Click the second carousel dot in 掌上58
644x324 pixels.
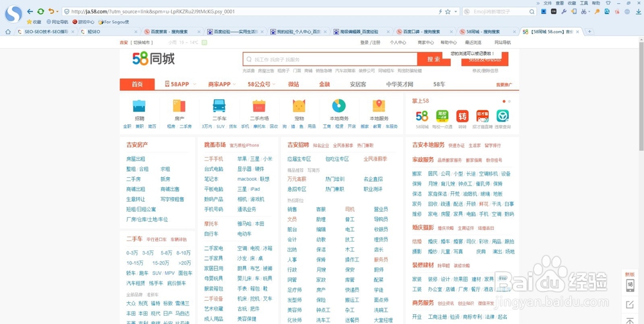tap(509, 101)
